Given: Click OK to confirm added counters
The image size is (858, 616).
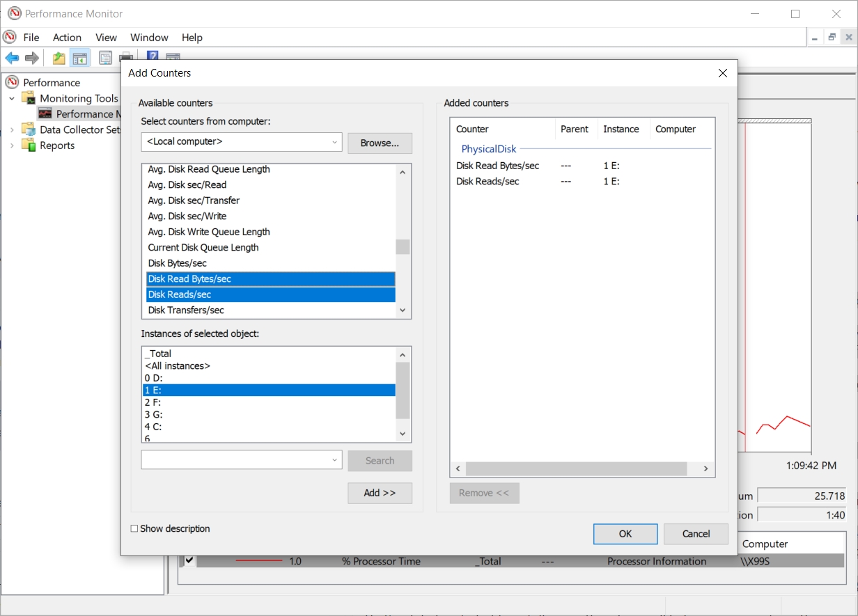Looking at the screenshot, I should click(x=625, y=534).
